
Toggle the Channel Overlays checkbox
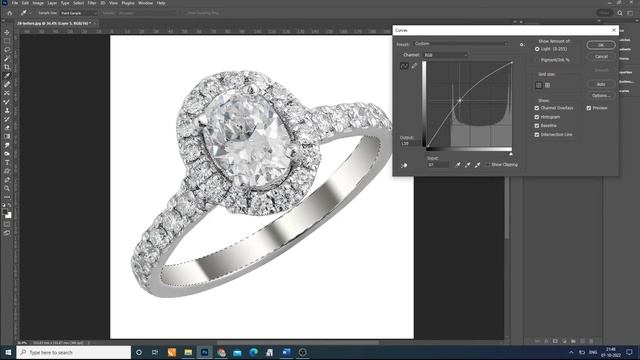click(x=537, y=108)
